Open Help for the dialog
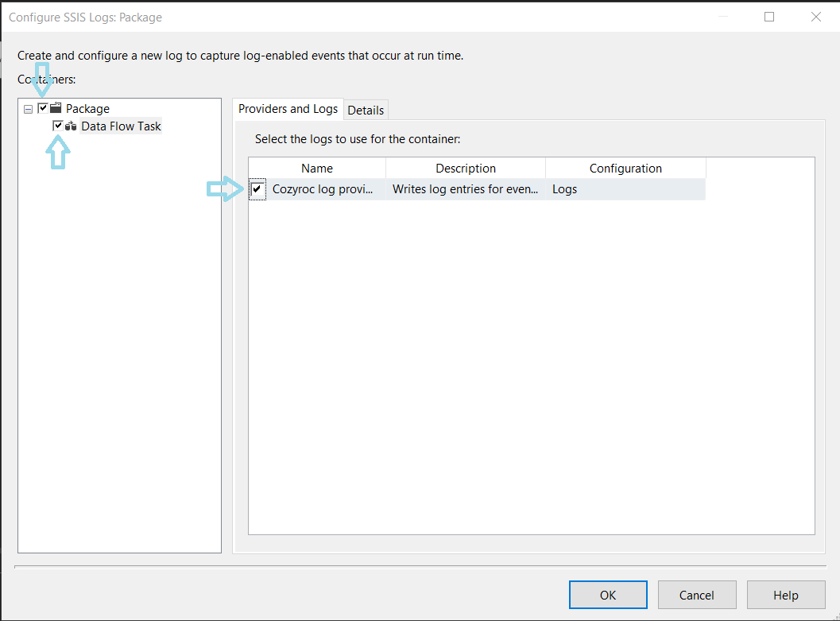This screenshot has width=840, height=621. (785, 595)
